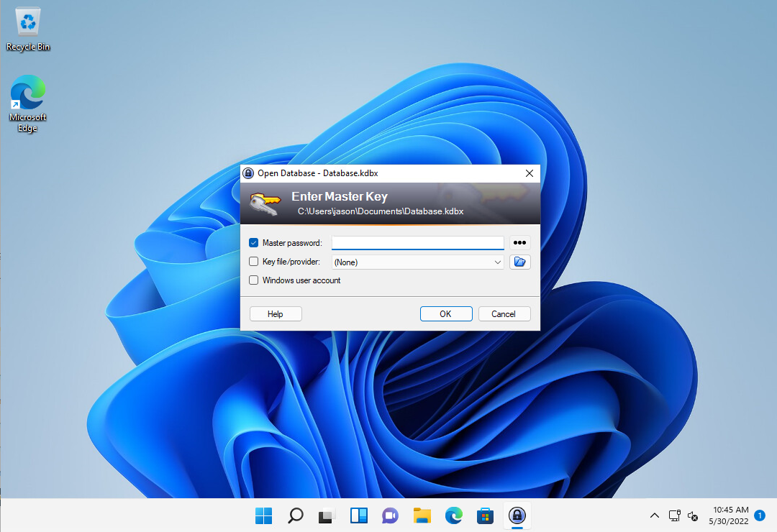Show hidden icons in system tray

click(654, 515)
